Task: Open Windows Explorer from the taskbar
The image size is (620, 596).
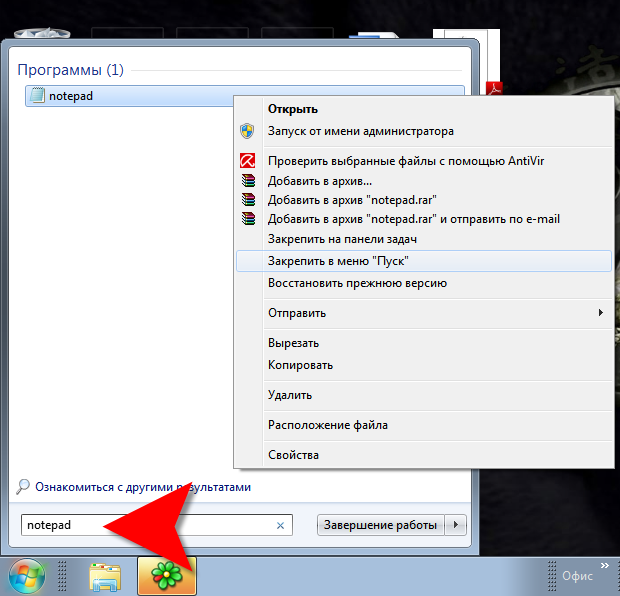Action: point(105,576)
